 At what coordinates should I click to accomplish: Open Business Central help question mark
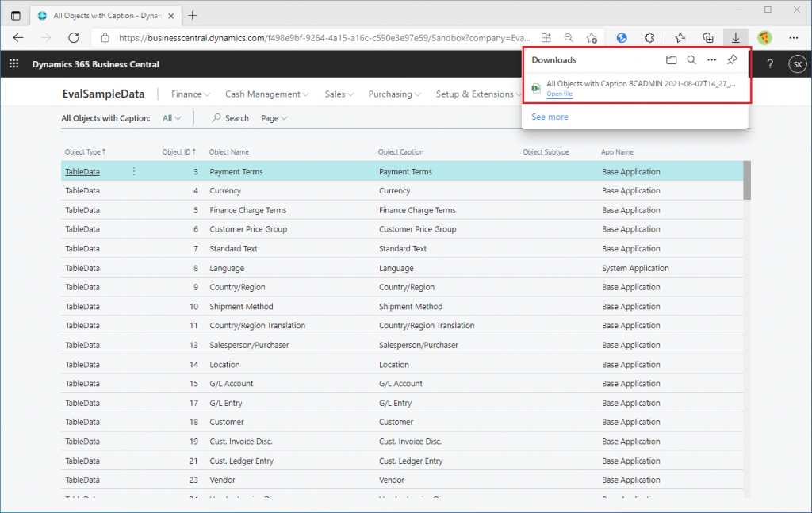[x=770, y=63]
